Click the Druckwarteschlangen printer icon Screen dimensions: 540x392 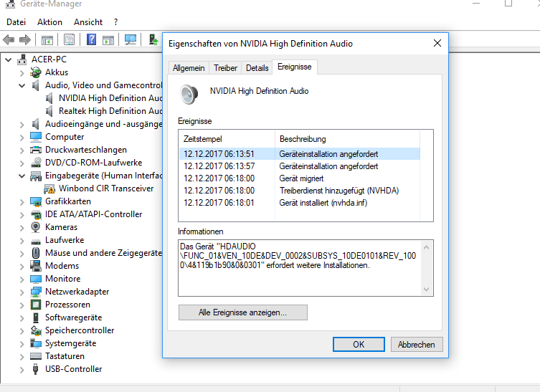[x=35, y=150]
